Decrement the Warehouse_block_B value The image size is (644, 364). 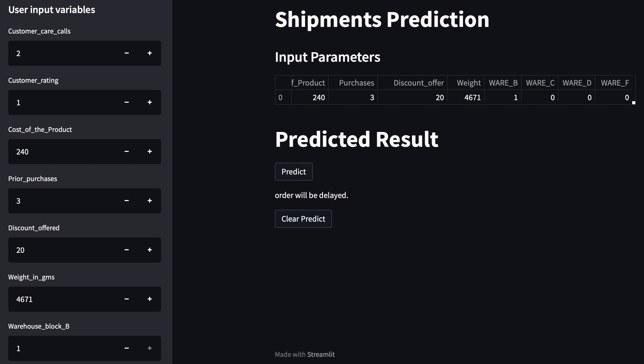point(126,348)
